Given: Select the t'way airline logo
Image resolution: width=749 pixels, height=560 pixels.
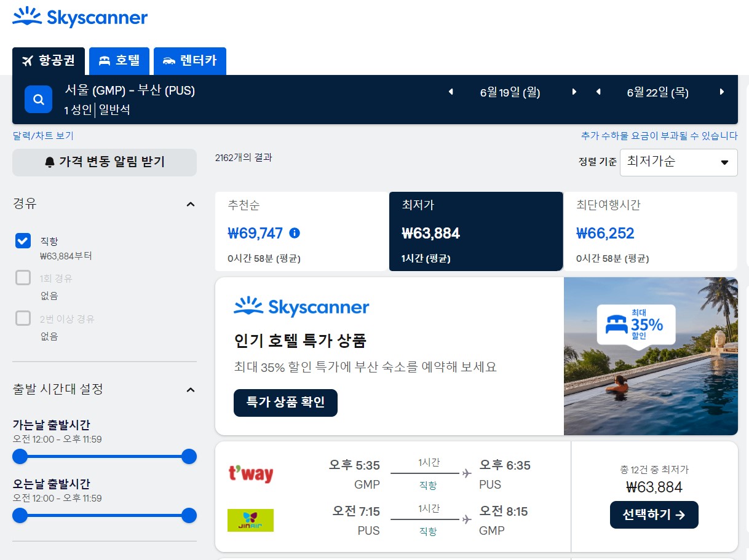Looking at the screenshot, I should coord(251,474).
